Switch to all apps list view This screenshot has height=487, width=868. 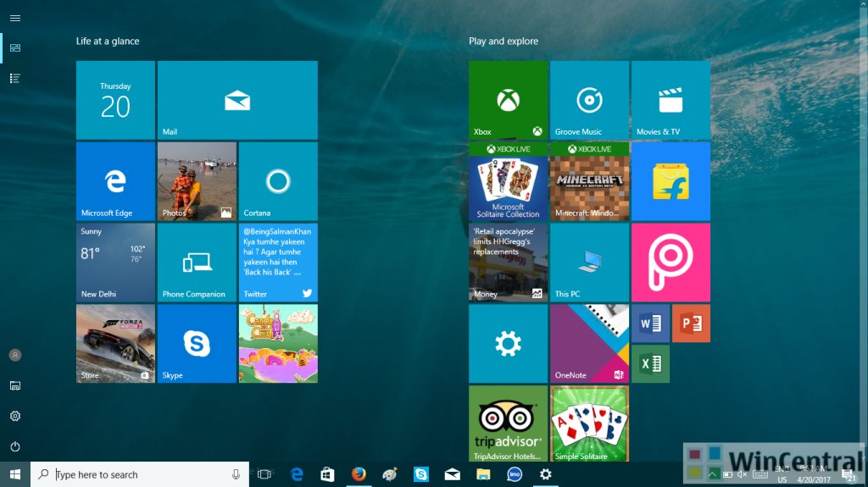(x=15, y=78)
